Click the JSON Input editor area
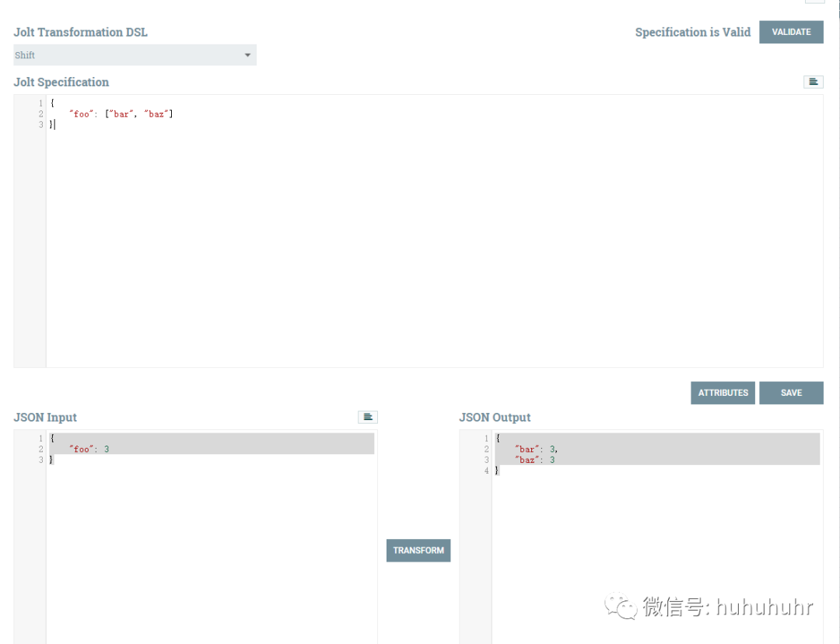 pos(212,537)
